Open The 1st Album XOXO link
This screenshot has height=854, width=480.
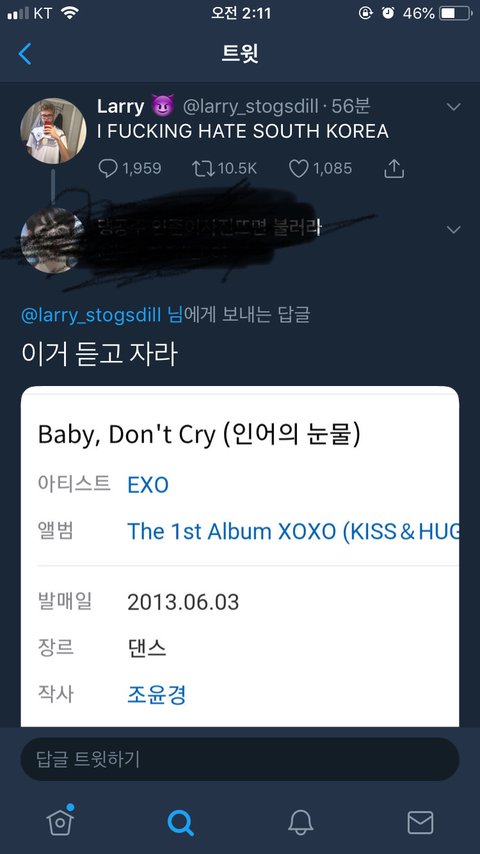click(x=293, y=532)
